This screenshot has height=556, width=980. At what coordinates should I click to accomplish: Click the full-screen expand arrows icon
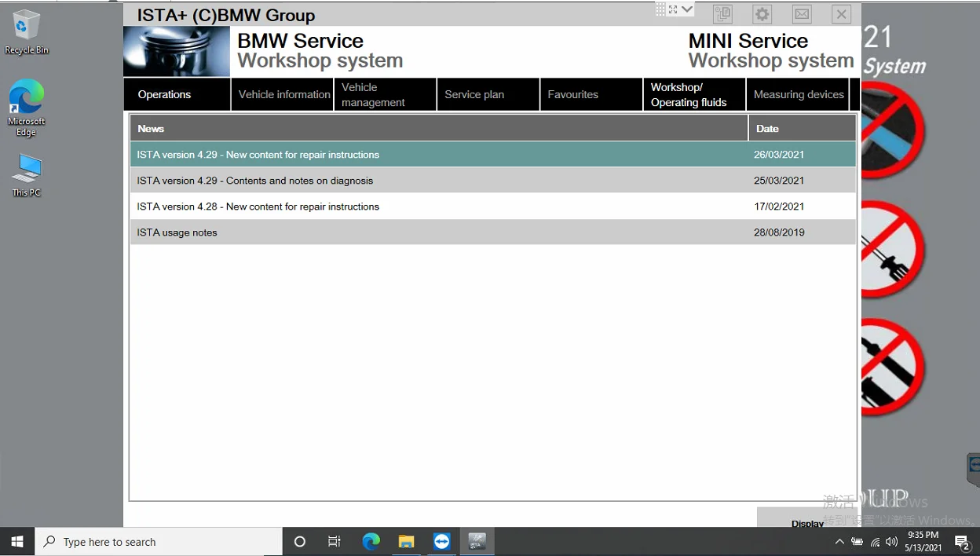tap(673, 9)
